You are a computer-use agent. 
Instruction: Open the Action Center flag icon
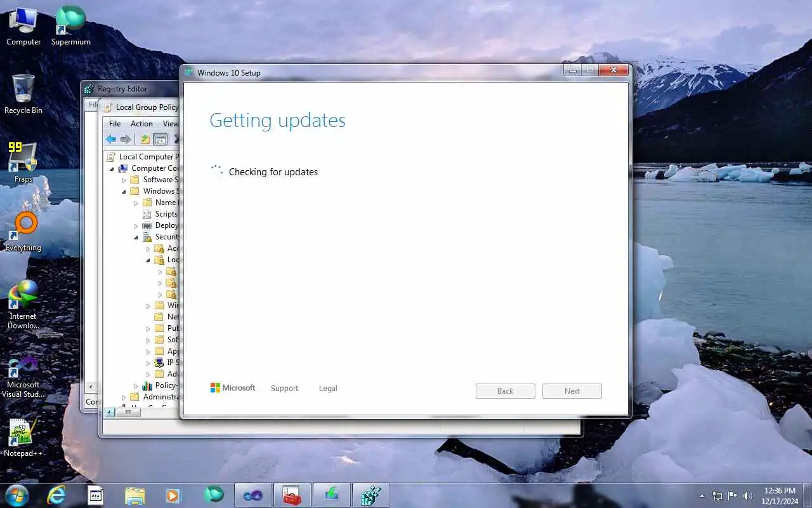(x=733, y=496)
